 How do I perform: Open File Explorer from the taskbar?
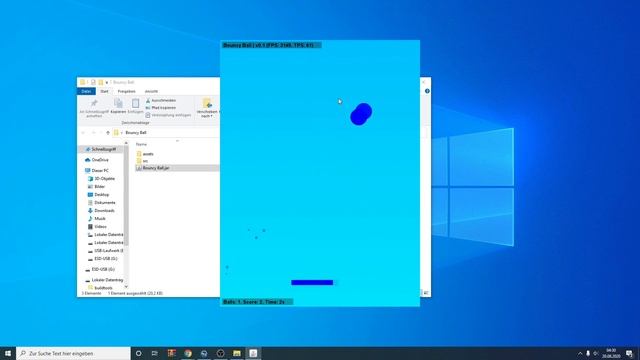pos(237,353)
